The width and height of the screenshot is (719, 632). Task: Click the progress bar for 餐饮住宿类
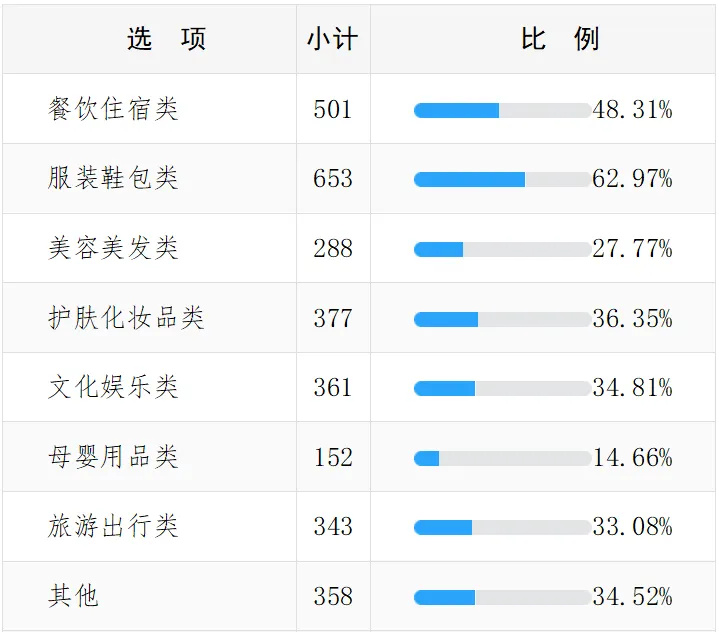(502, 110)
